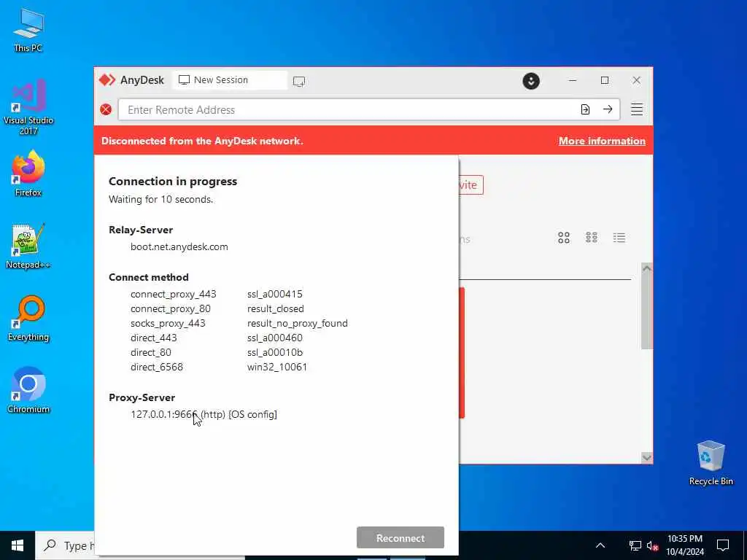Viewport: 747px width, 560px height.
Task: Show hidden system tray icons chevron
Action: [600, 545]
